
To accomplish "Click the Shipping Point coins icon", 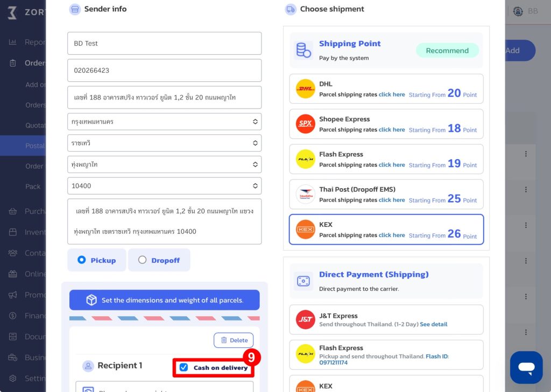I will point(303,50).
